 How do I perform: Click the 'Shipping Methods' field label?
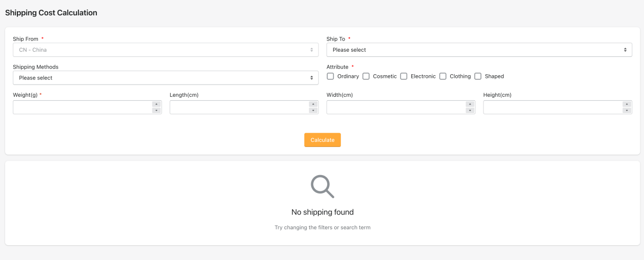click(x=36, y=67)
